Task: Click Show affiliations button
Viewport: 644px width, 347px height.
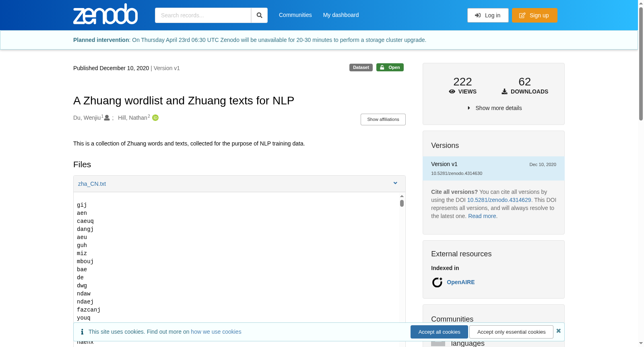Action: [x=383, y=119]
